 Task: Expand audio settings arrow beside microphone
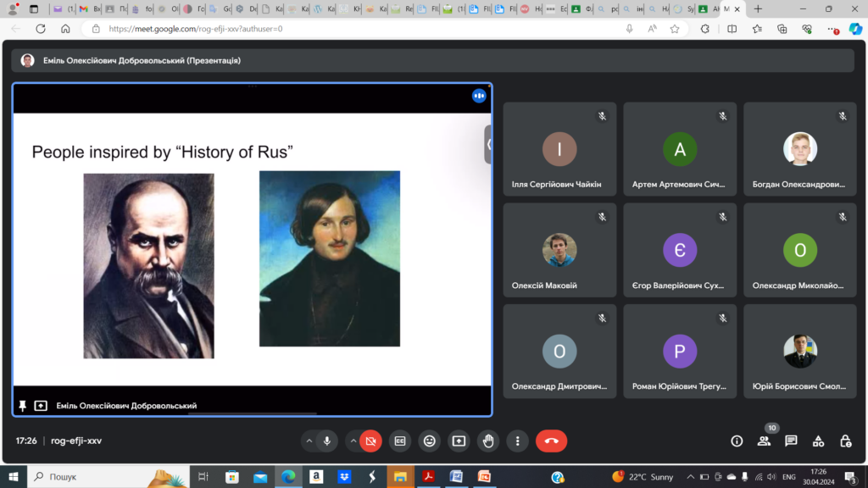click(x=308, y=441)
